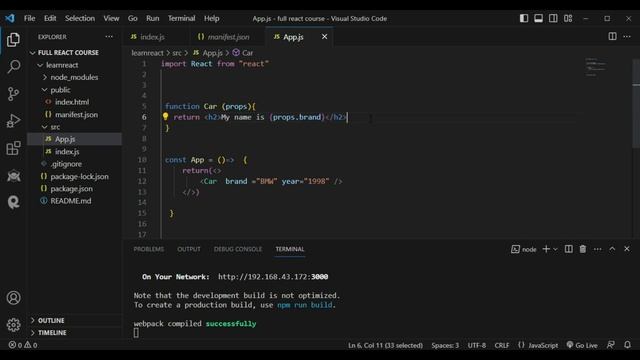Screen dimensions: 640x360
Task: Switch to the PROBLEMS panel tab
Action: coord(149,249)
